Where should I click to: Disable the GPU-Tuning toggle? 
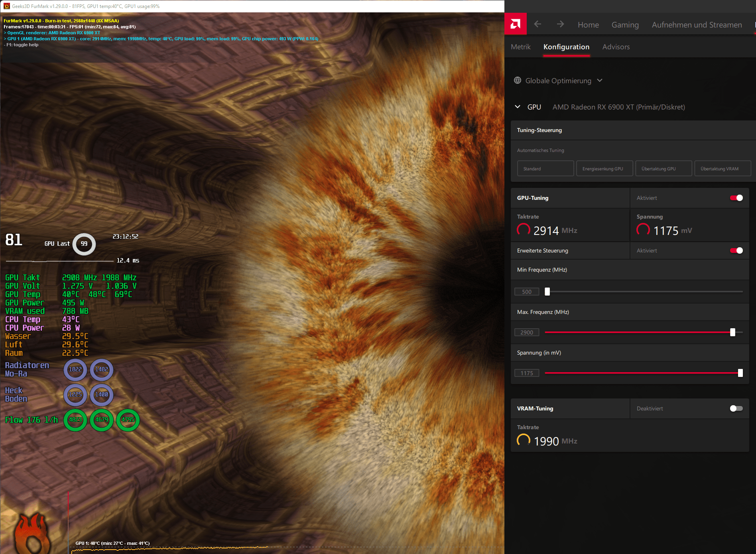click(736, 198)
